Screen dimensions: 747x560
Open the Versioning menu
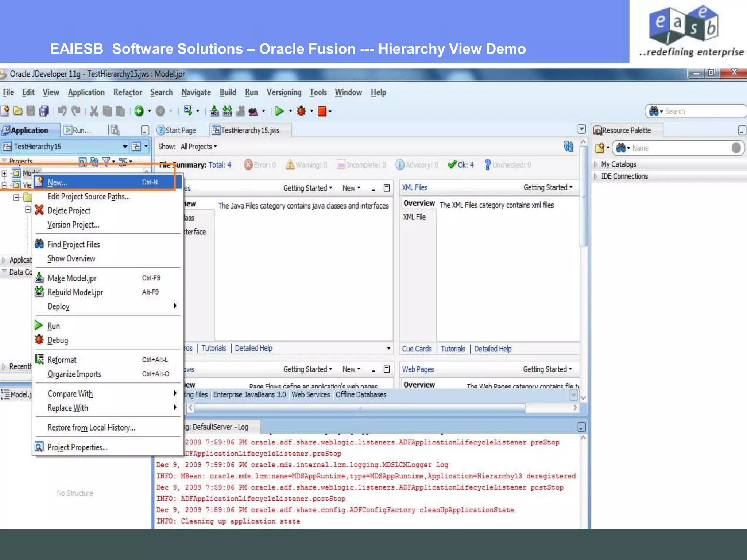tap(284, 92)
